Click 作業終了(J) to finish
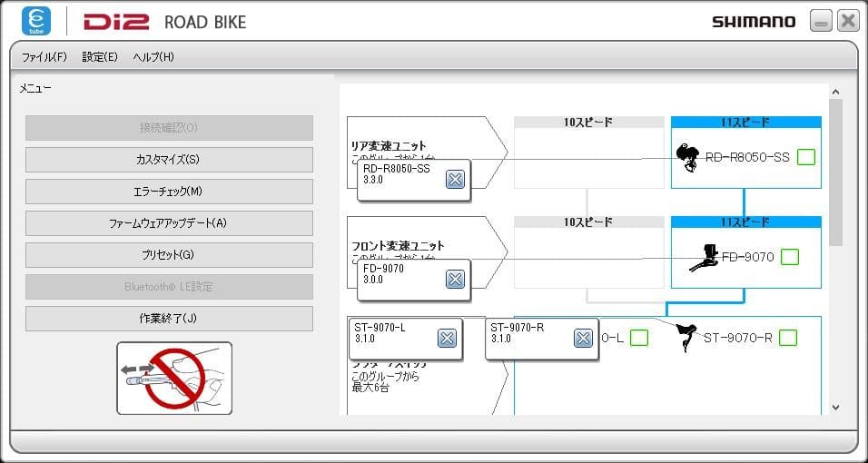 pos(169,319)
